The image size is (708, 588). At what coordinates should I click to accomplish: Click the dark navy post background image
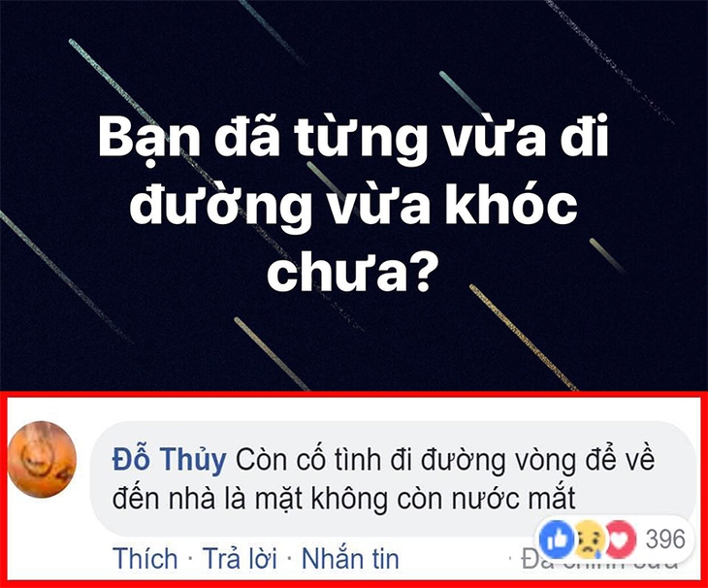coord(354,195)
